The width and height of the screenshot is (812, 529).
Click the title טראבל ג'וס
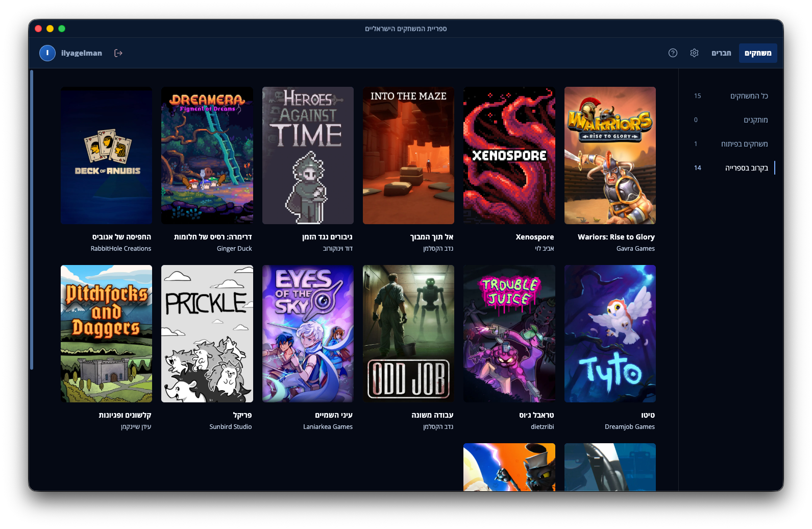coord(536,415)
